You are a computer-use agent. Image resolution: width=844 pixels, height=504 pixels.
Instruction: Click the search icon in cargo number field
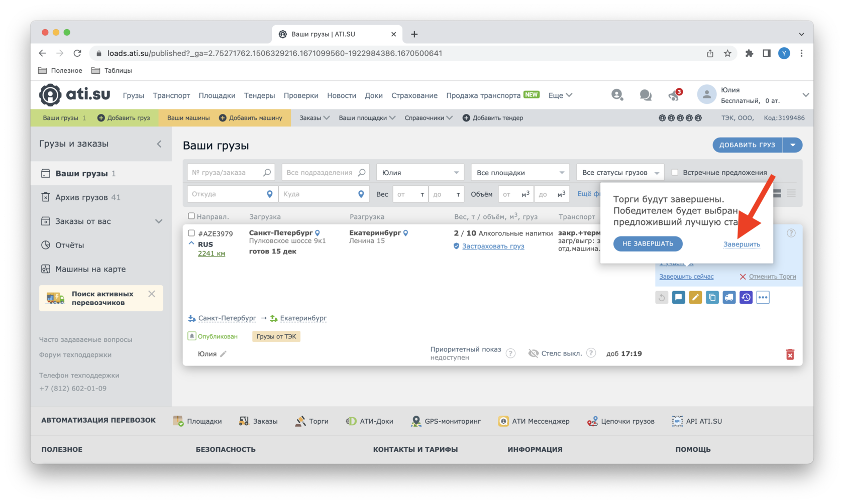pos(267,173)
